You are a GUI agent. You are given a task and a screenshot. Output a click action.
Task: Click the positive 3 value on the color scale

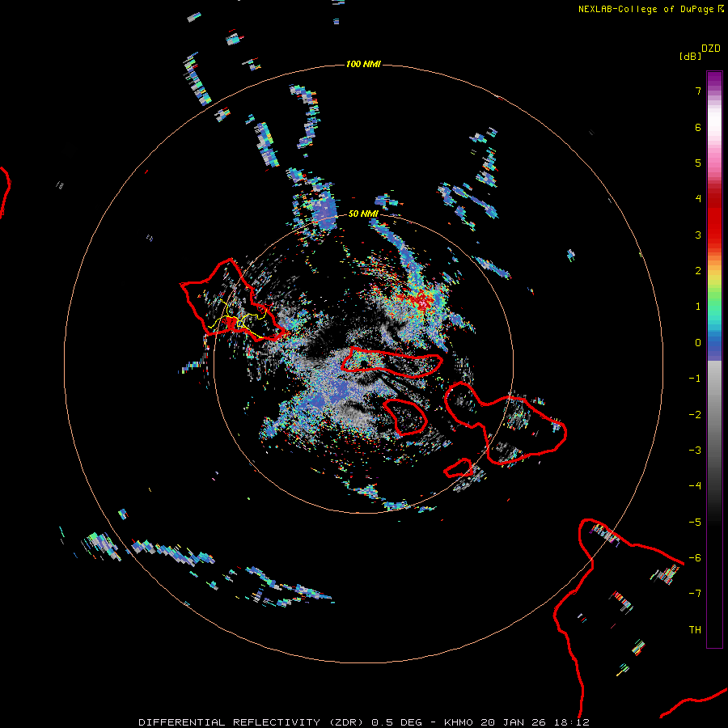(698, 235)
